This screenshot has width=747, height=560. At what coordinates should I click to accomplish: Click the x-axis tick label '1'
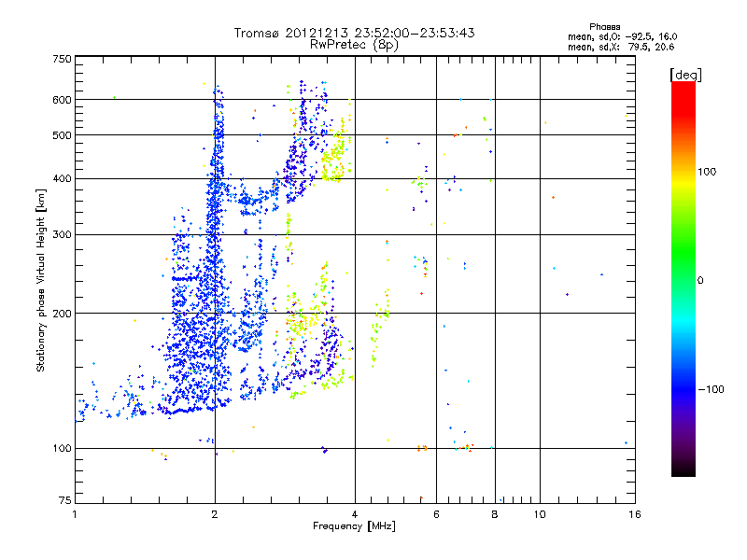tap(75, 514)
